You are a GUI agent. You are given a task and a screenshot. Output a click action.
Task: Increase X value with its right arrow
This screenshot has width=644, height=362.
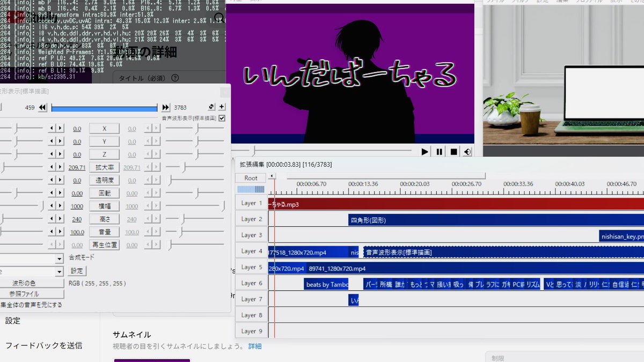[x=60, y=129]
